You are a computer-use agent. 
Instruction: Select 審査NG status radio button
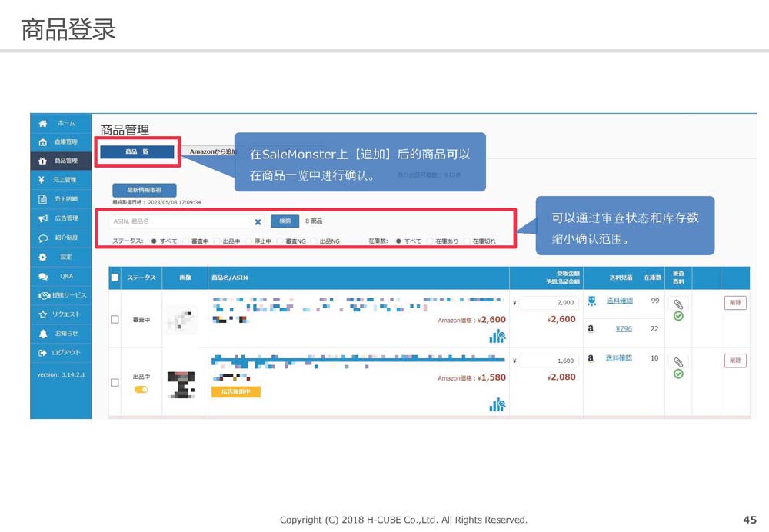click(280, 241)
